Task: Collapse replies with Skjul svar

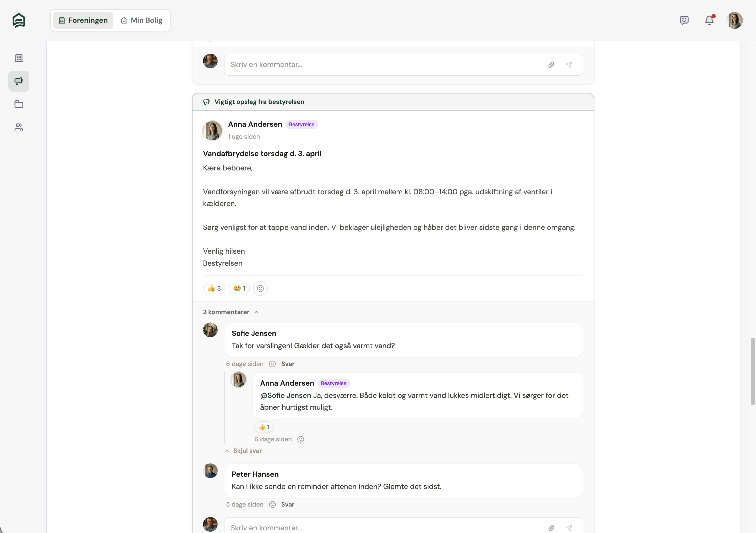Action: [x=247, y=451]
